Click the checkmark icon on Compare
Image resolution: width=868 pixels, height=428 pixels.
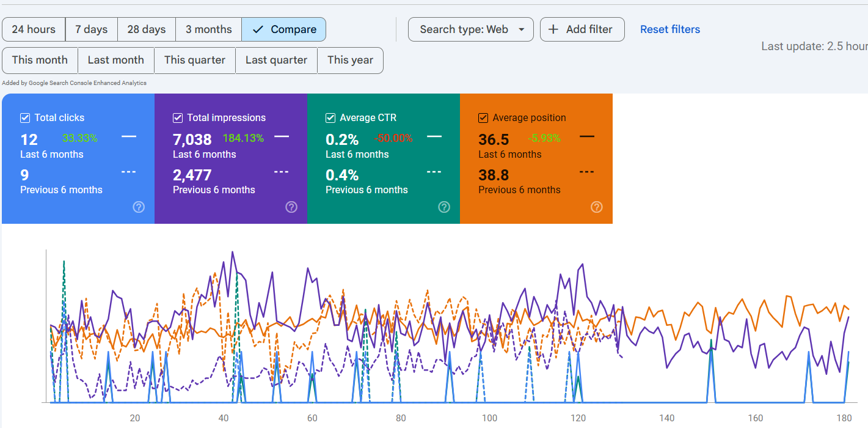(258, 29)
